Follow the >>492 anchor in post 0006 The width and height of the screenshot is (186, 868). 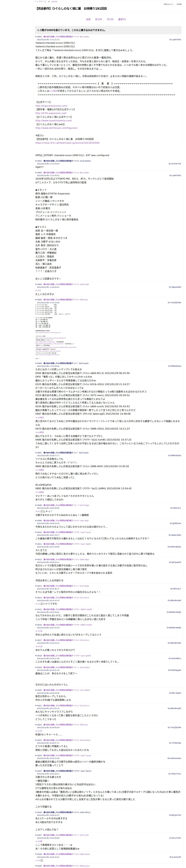coord(40,418)
